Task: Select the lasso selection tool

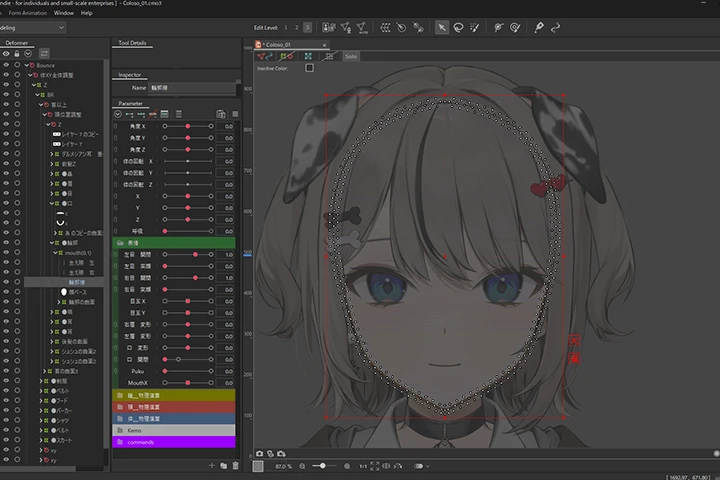Action: click(458, 28)
